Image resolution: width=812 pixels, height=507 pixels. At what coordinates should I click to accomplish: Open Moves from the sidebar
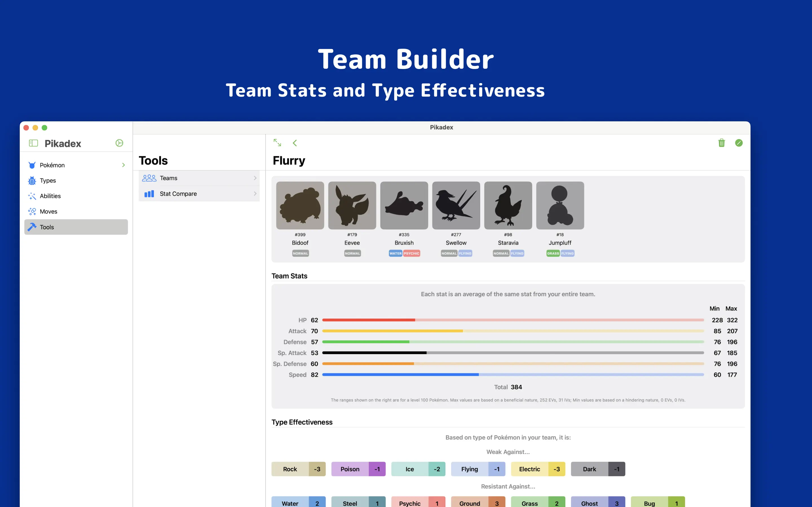pos(49,212)
